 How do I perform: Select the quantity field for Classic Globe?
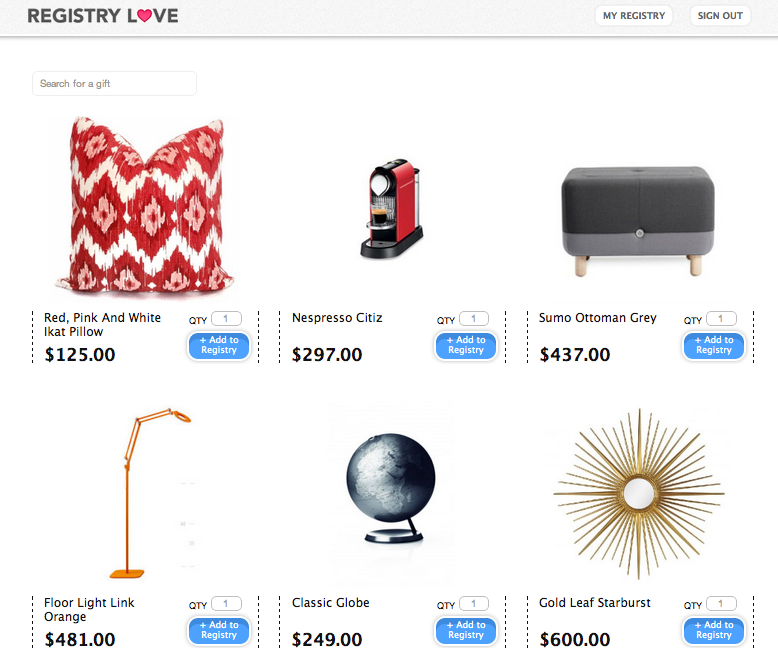473,603
